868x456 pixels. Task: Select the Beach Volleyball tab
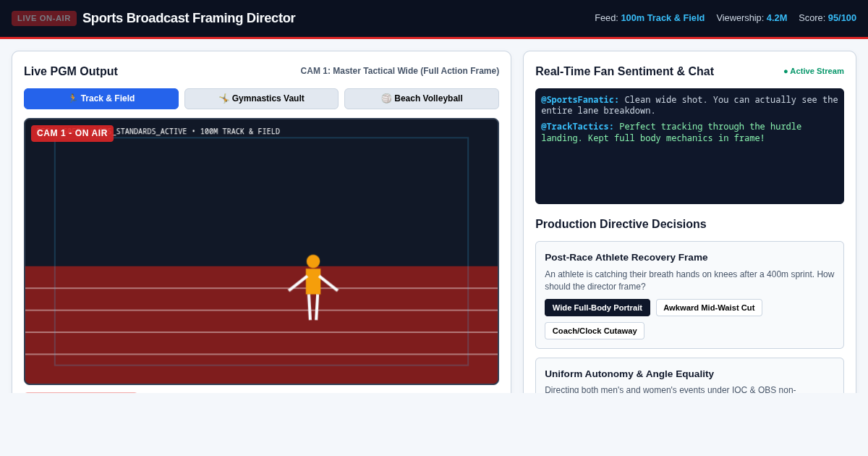click(x=422, y=98)
